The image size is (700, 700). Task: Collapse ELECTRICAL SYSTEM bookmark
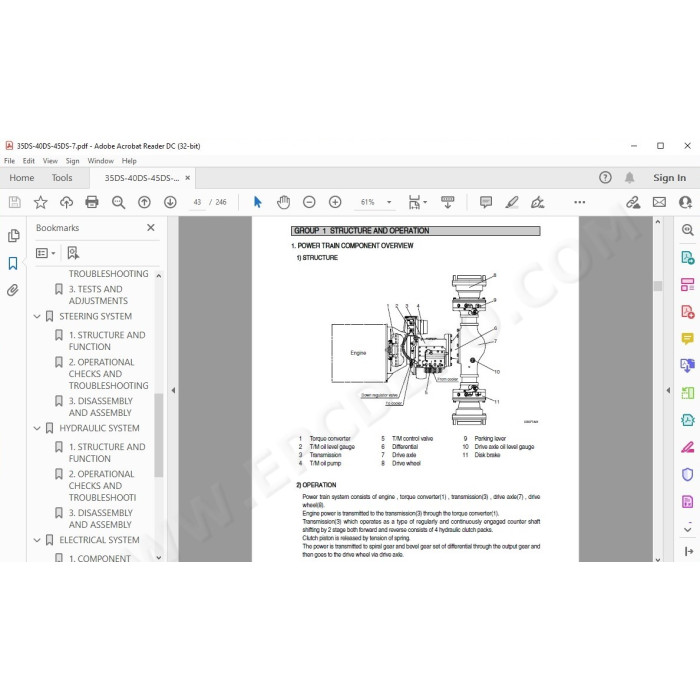(37, 540)
